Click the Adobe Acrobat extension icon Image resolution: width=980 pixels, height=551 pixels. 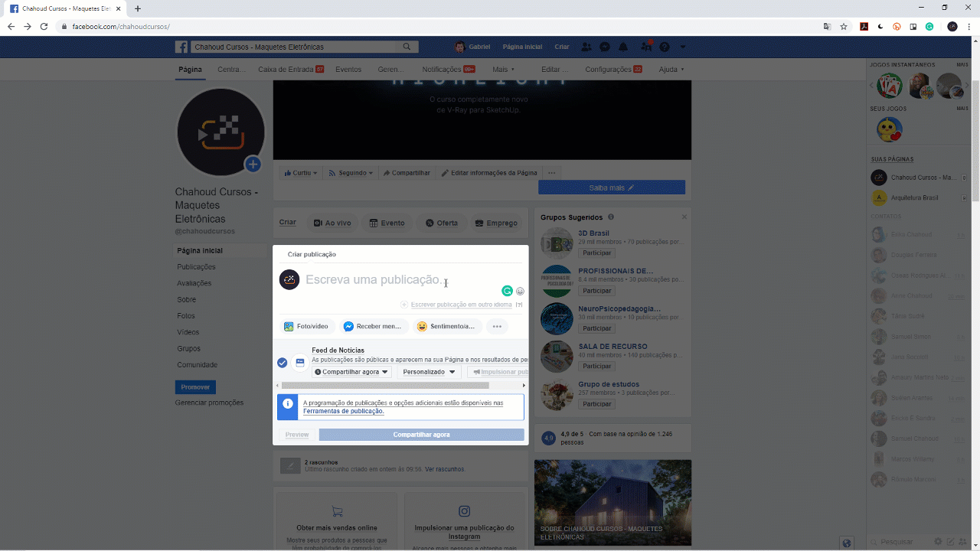tap(863, 26)
